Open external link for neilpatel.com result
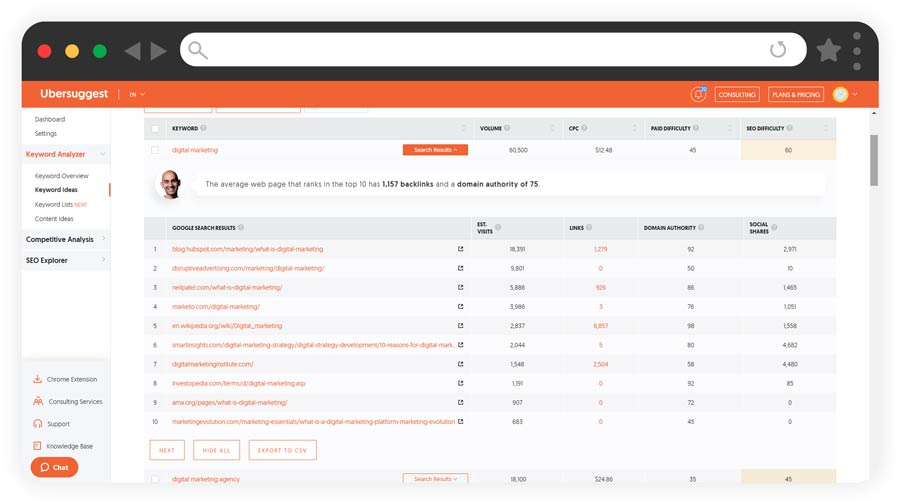The height and width of the screenshot is (504, 900). 460,287
